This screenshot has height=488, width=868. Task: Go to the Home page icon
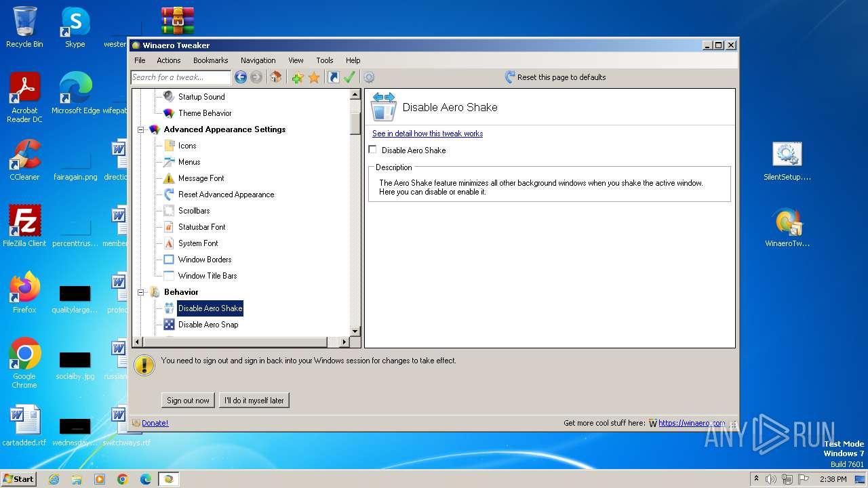click(276, 77)
